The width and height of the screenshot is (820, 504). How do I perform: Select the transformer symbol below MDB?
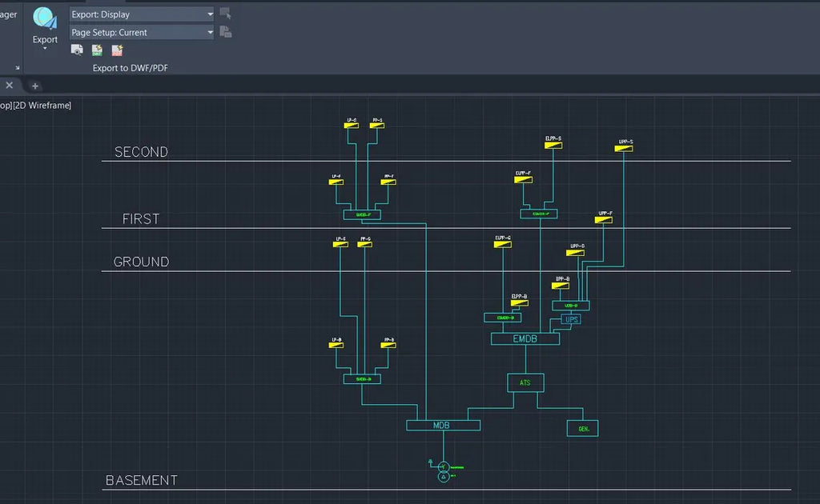(x=444, y=472)
